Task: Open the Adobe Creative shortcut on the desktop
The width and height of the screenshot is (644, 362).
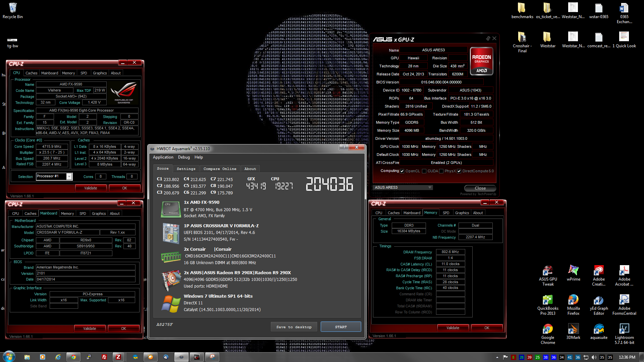Action: (x=599, y=276)
